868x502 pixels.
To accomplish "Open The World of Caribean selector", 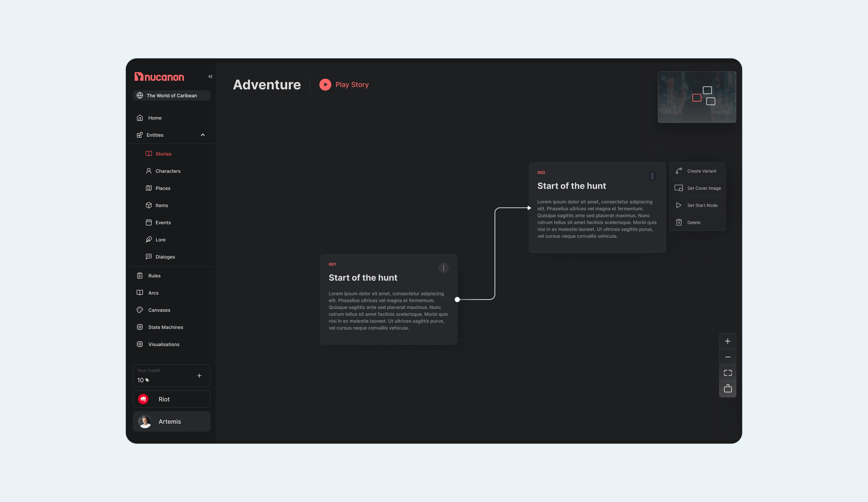I will pos(171,96).
